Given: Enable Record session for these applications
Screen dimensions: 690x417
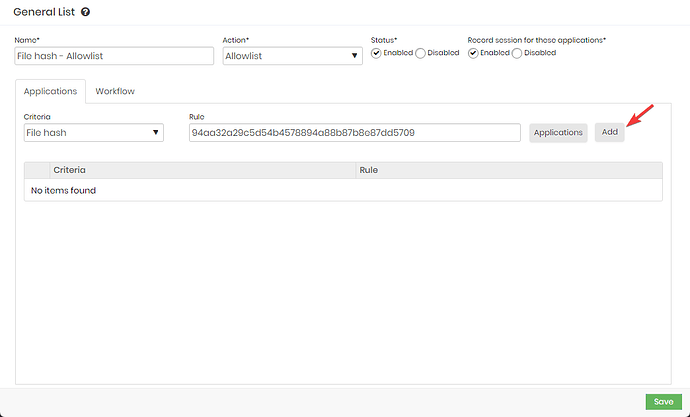Looking at the screenshot, I should [x=473, y=53].
